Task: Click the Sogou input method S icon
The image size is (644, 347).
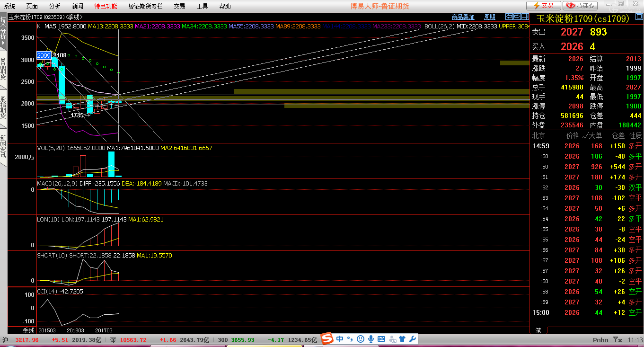Action: (x=327, y=338)
